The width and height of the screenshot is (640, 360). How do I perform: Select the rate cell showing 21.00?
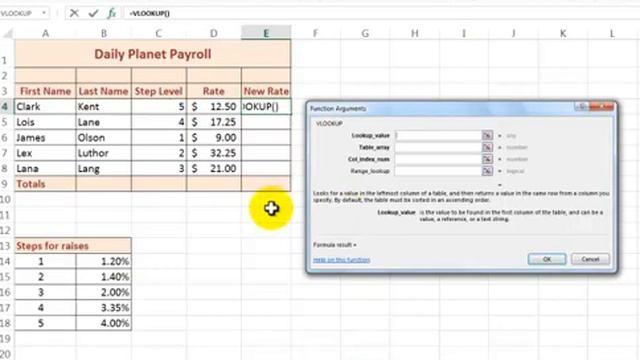(x=214, y=169)
